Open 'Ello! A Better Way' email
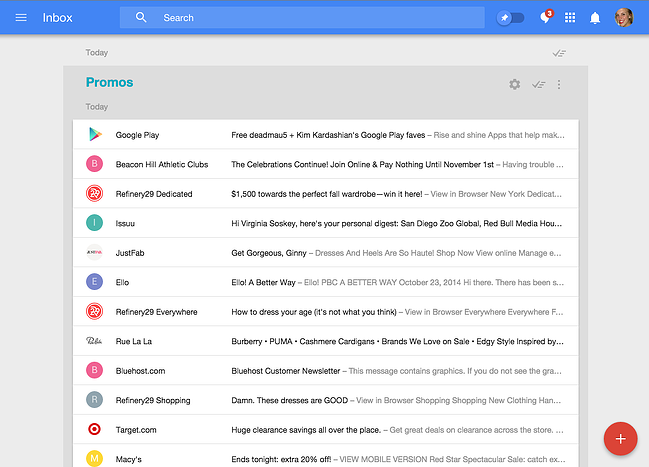Screen dimensions: 649x467 326,282
